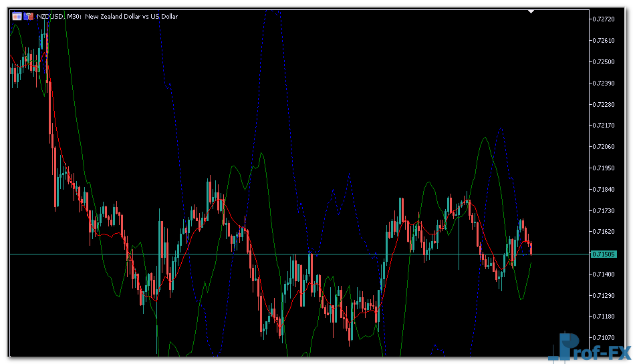Click the Depth of Market icon
The width and height of the screenshot is (633, 364).
29,16
